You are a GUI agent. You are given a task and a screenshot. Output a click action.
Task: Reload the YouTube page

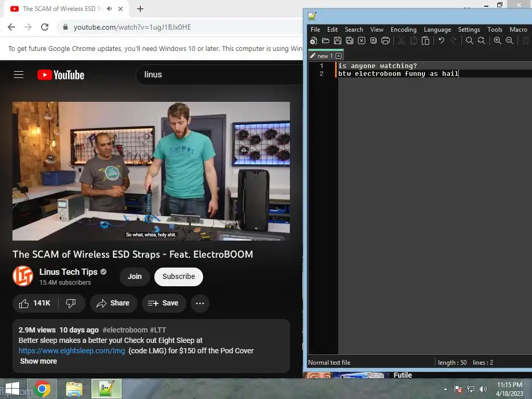coord(45,27)
